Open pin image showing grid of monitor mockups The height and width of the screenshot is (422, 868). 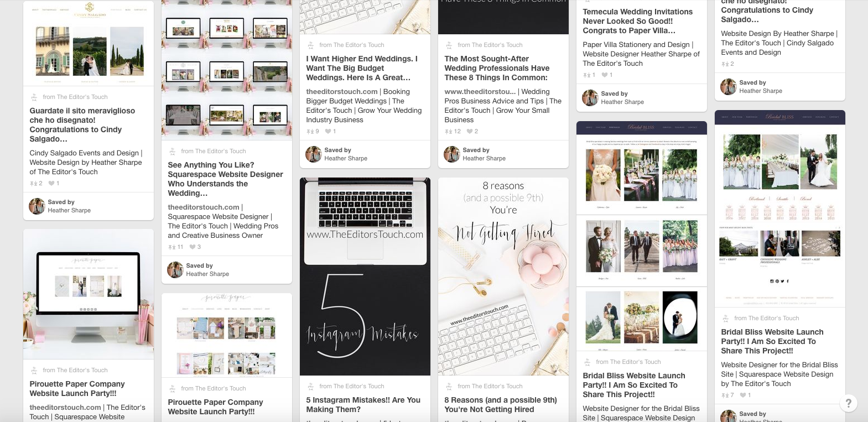click(x=227, y=69)
